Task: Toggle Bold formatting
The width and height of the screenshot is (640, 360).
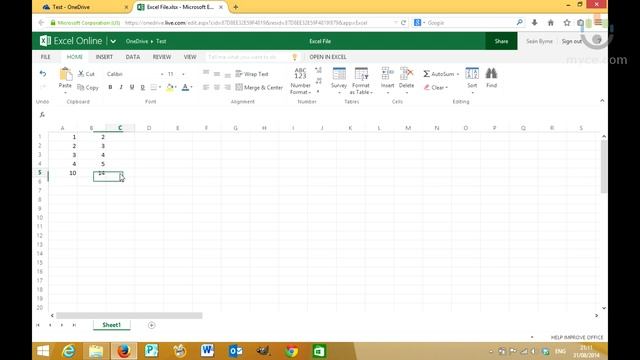Action: point(110,87)
